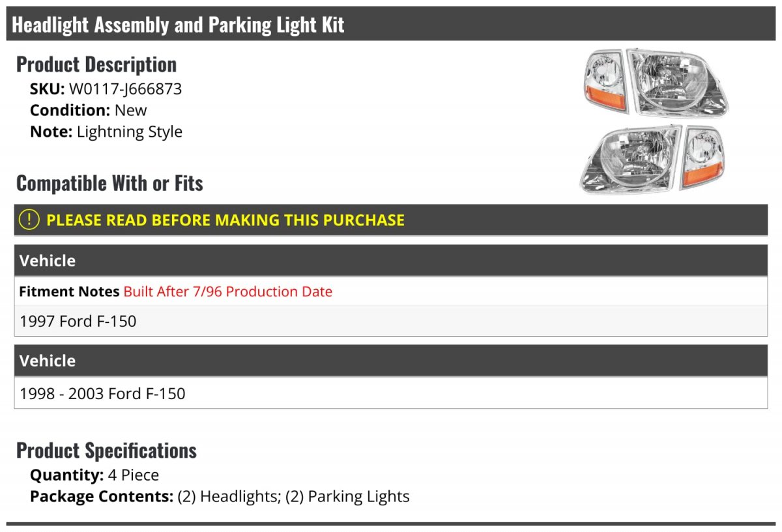Click the Package Contents line

[x=220, y=497]
